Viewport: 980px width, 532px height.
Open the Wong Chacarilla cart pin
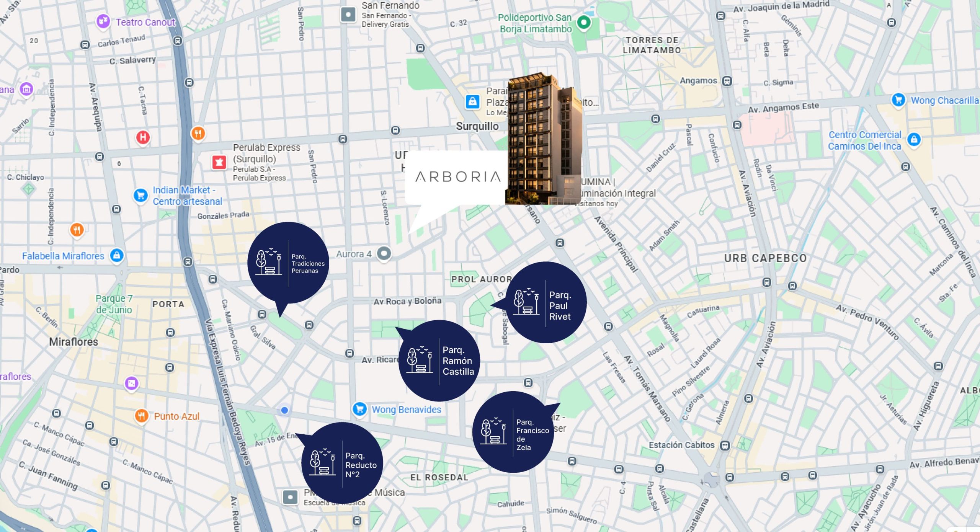[x=898, y=100]
